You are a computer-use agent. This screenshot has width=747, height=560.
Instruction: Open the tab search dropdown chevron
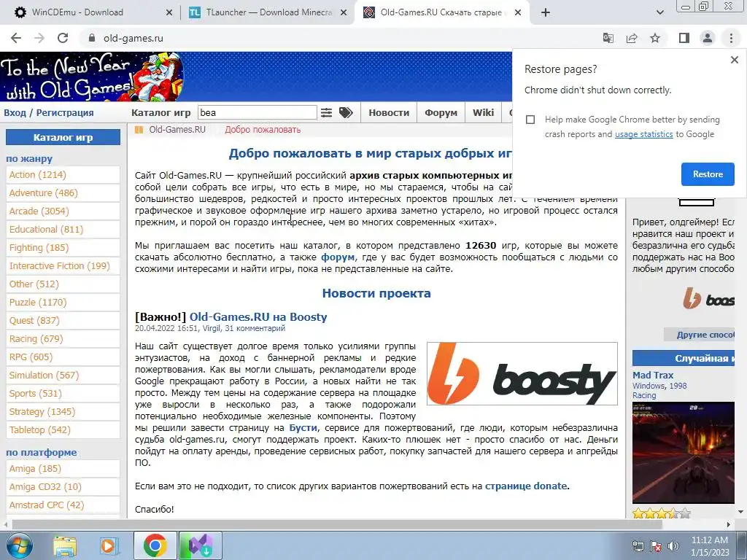659,12
